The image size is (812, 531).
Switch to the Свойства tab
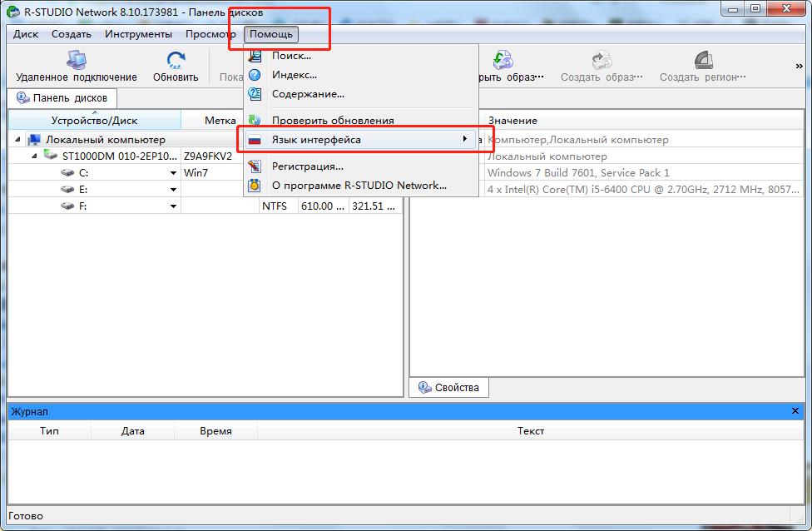pos(449,388)
